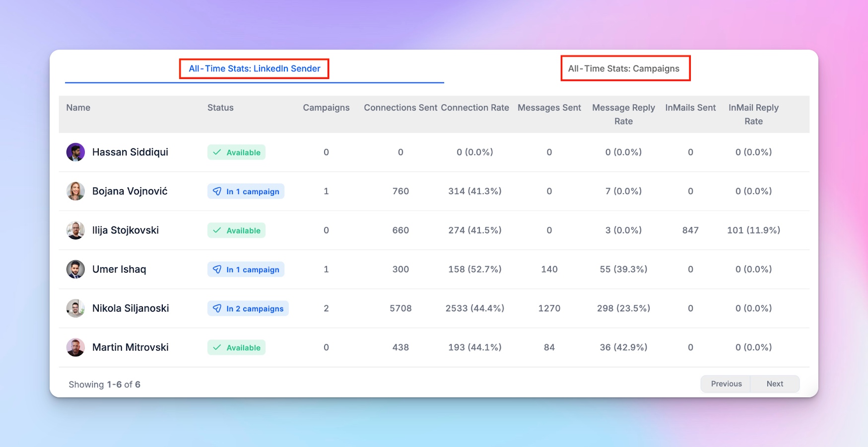
Task: Switch to All-Time Stats: LinkedIn Sender tab
Action: pos(254,69)
